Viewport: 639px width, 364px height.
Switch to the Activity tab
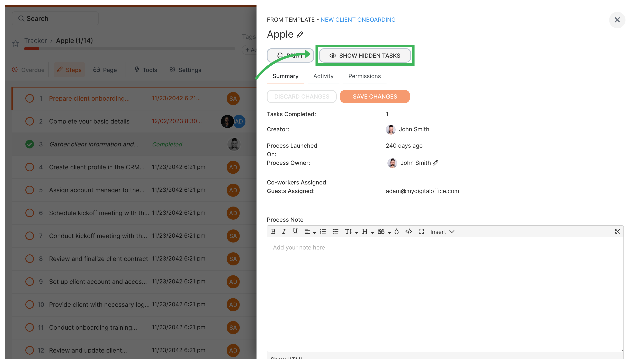323,76
